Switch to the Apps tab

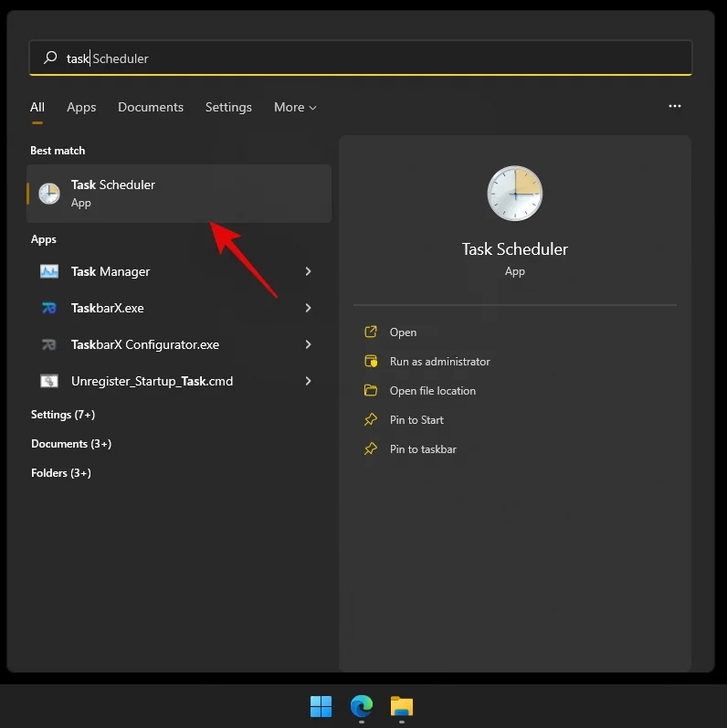(81, 107)
